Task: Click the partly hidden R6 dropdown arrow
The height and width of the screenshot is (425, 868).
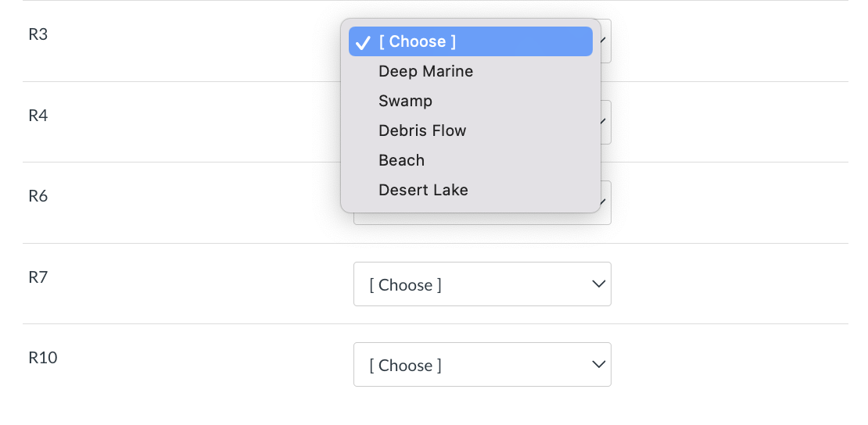Action: tap(605, 203)
